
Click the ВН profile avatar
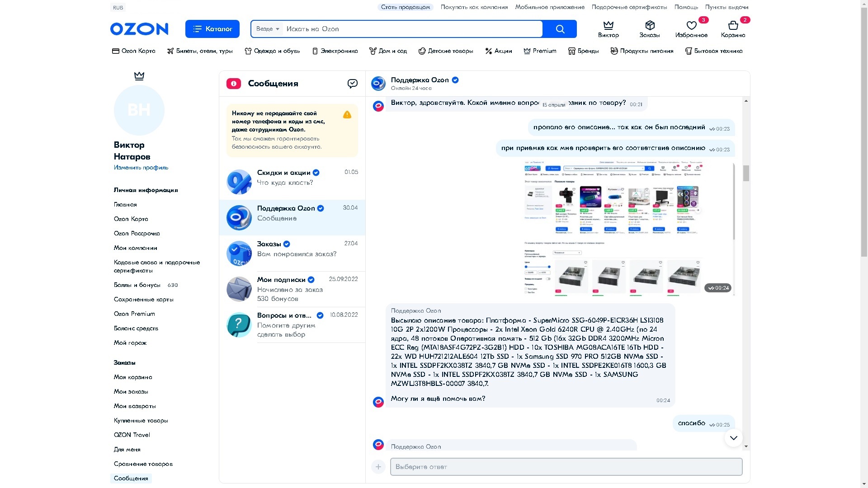click(x=139, y=110)
